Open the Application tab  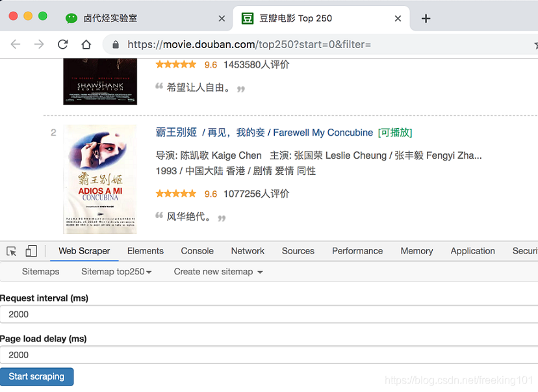tap(473, 251)
